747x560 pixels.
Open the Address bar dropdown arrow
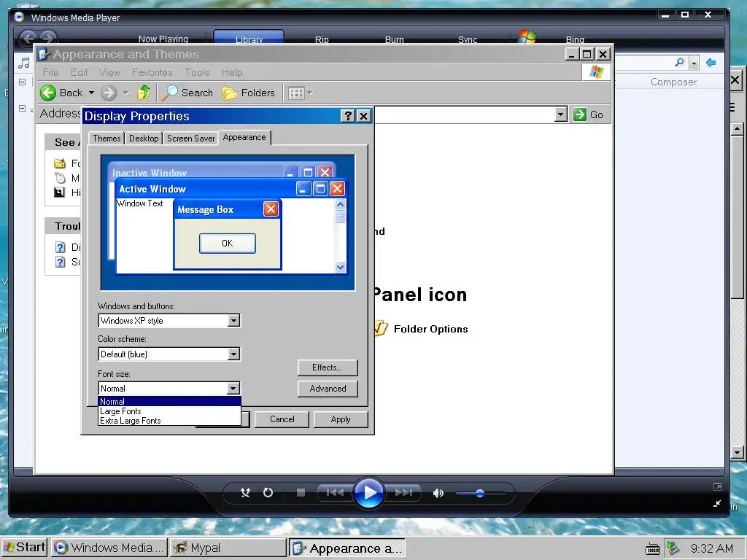point(561,114)
